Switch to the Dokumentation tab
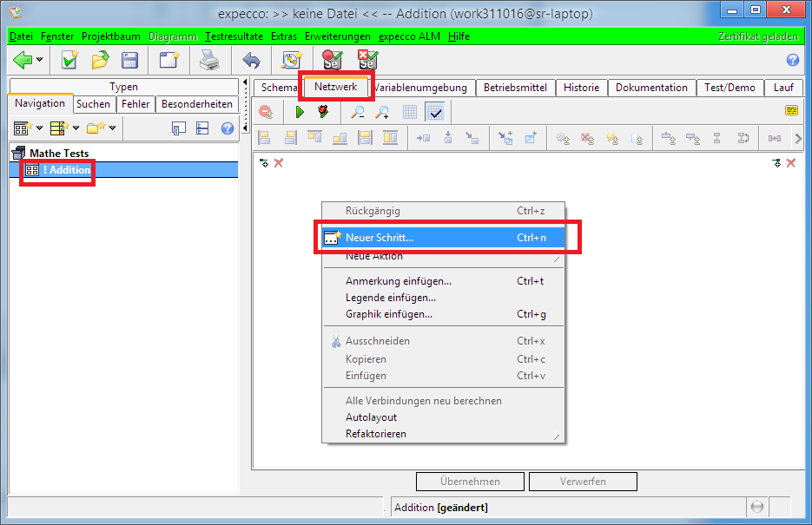Image resolution: width=812 pixels, height=525 pixels. tap(651, 88)
